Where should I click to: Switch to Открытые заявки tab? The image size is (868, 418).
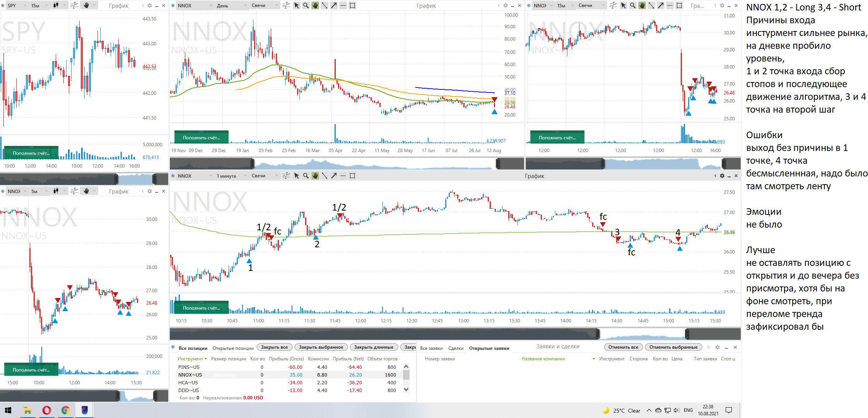coord(489,348)
